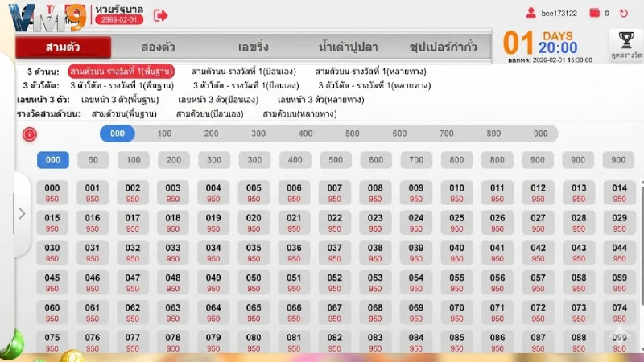
Task: Pick number 053 tile
Action: (x=375, y=283)
